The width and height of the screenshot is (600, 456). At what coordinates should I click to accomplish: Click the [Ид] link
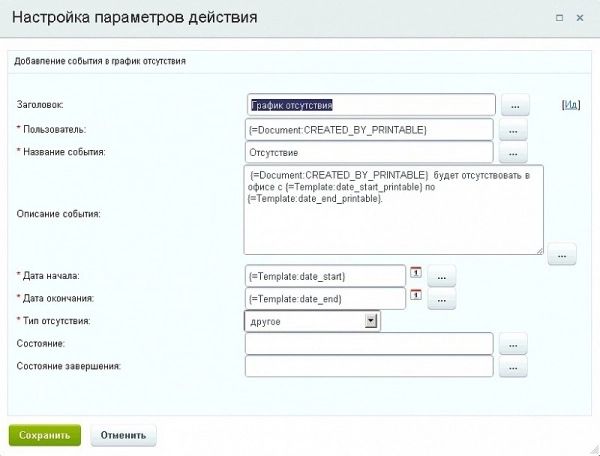(571, 104)
